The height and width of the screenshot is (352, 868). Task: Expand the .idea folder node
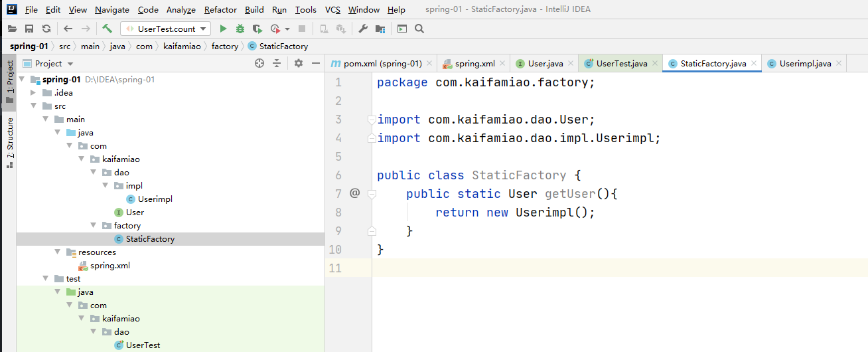34,93
